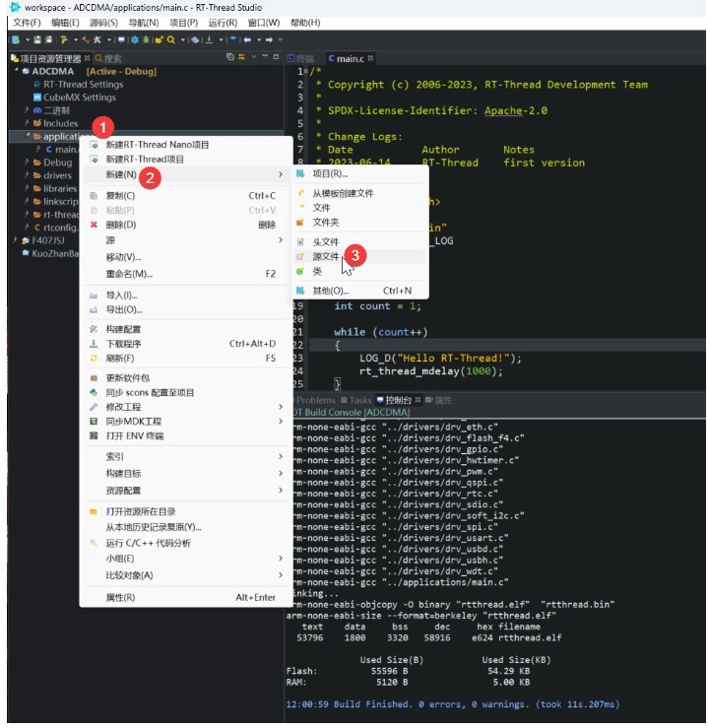Open 帮助(H) menu
Image resolution: width=708 pixels, height=728 pixels.
pos(305,23)
